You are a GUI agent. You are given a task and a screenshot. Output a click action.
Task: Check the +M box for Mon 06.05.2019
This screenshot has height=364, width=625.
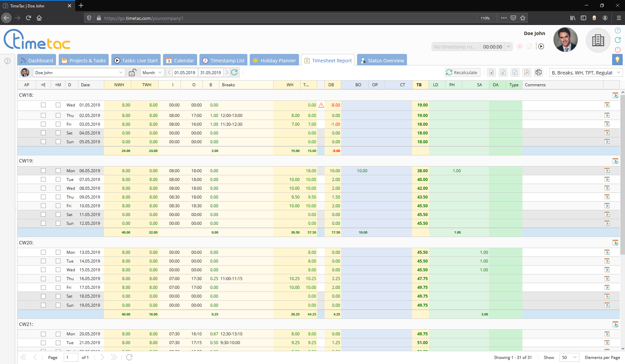tap(58, 171)
